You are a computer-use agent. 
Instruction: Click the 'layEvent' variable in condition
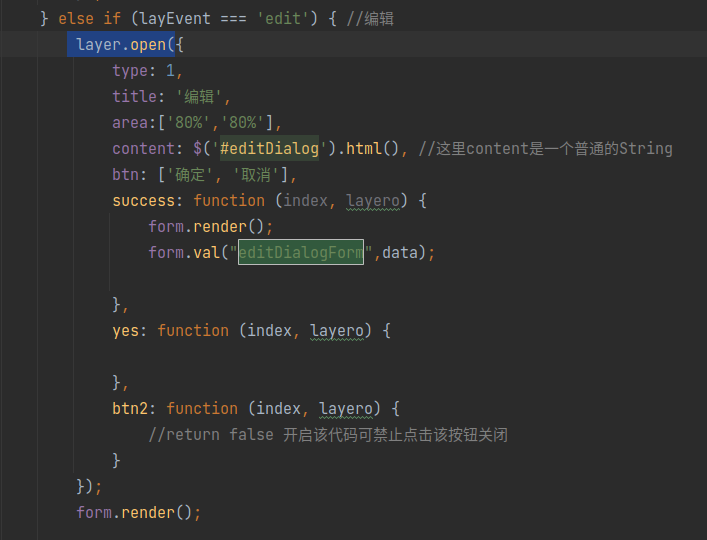tap(175, 18)
